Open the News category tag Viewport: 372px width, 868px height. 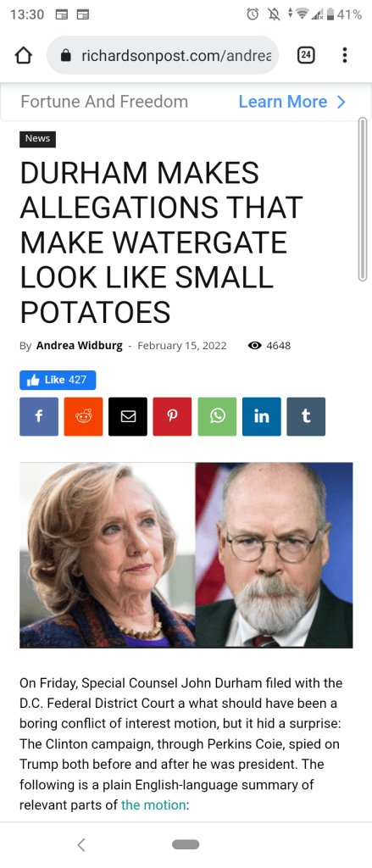37,139
